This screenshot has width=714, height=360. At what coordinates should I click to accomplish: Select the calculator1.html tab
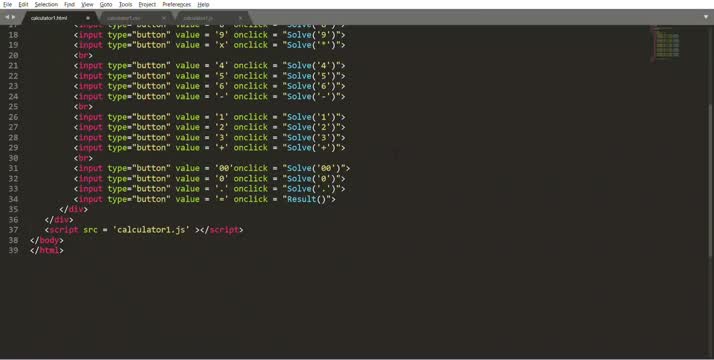[49, 18]
